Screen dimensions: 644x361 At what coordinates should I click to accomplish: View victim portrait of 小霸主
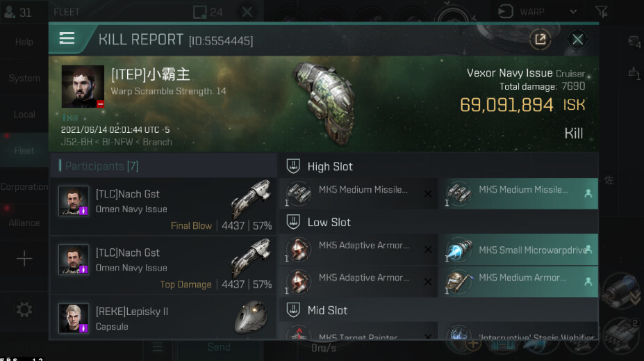click(83, 86)
